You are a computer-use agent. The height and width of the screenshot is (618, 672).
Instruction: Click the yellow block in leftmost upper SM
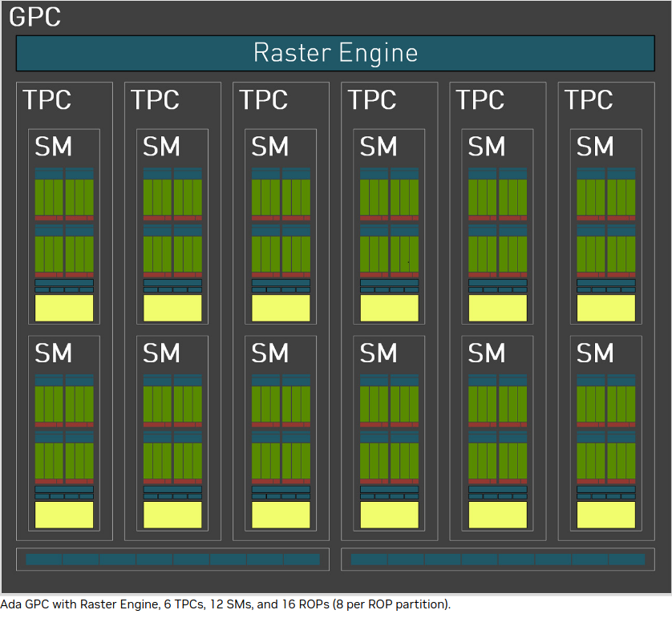pyautogui.click(x=64, y=308)
